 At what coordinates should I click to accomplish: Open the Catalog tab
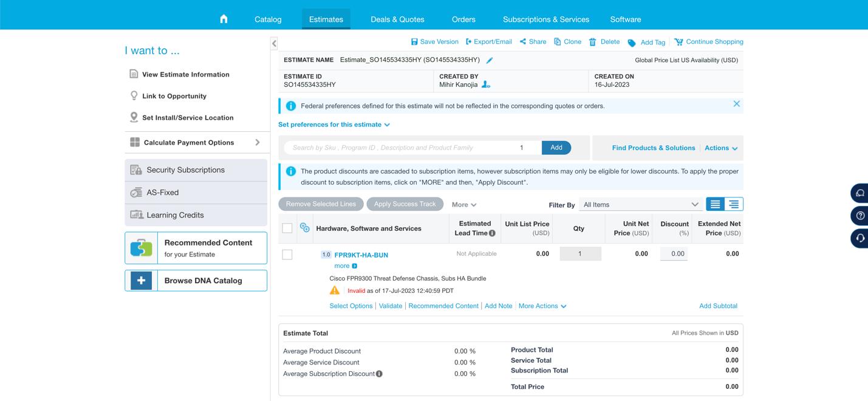pyautogui.click(x=268, y=19)
